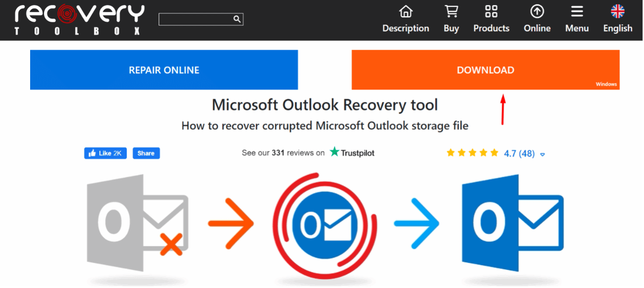Click the Recovery Toolbox logo
Screen dimensions: 644x288
79,20
